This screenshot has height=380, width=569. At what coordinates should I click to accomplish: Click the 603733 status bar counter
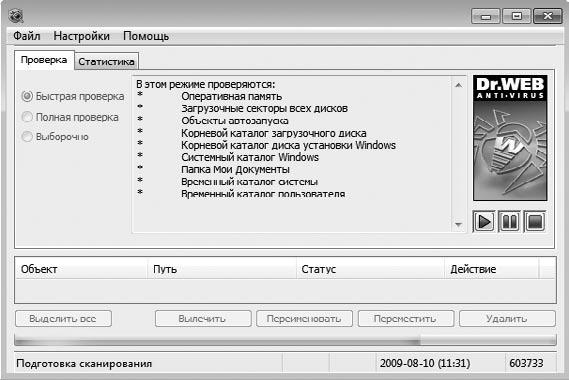526,363
